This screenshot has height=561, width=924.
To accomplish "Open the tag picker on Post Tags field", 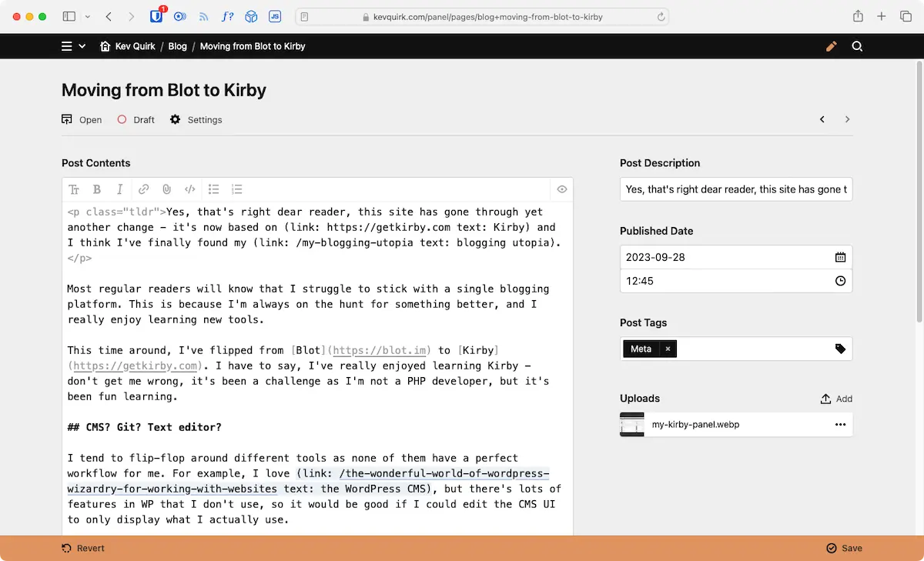I will click(x=840, y=349).
